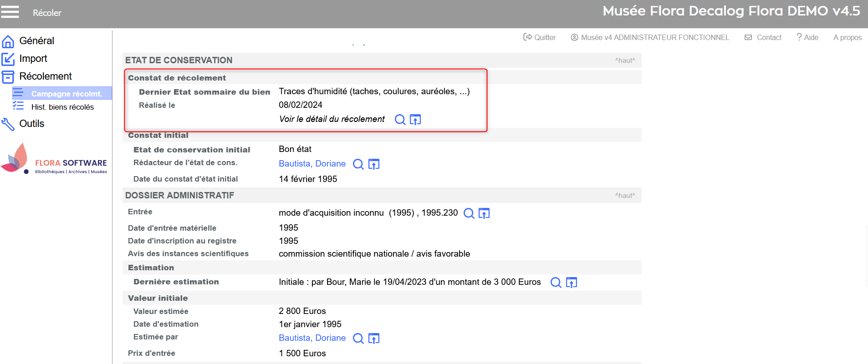The width and height of the screenshot is (868, 364).
Task: Click magnifier beside Rédacteur Bautista, Doriane
Action: click(x=358, y=164)
